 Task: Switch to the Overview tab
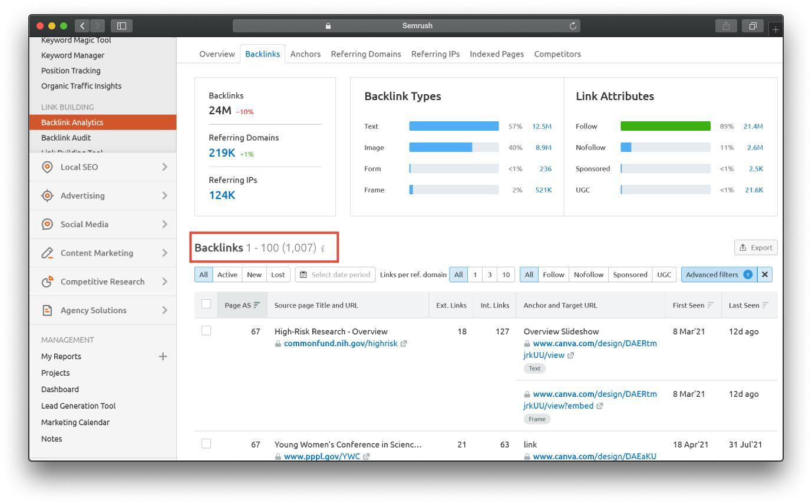[x=217, y=54]
